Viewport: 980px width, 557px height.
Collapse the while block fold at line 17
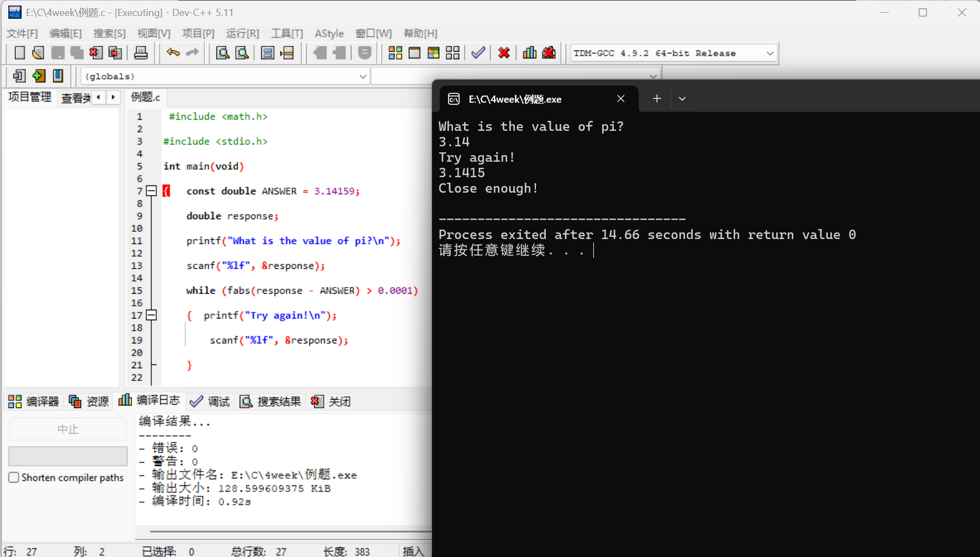pyautogui.click(x=151, y=315)
